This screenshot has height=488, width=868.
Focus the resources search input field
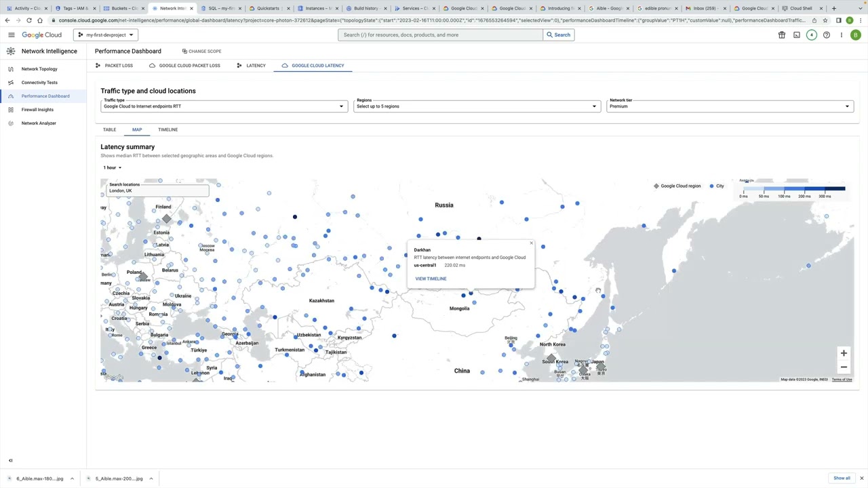(x=441, y=35)
